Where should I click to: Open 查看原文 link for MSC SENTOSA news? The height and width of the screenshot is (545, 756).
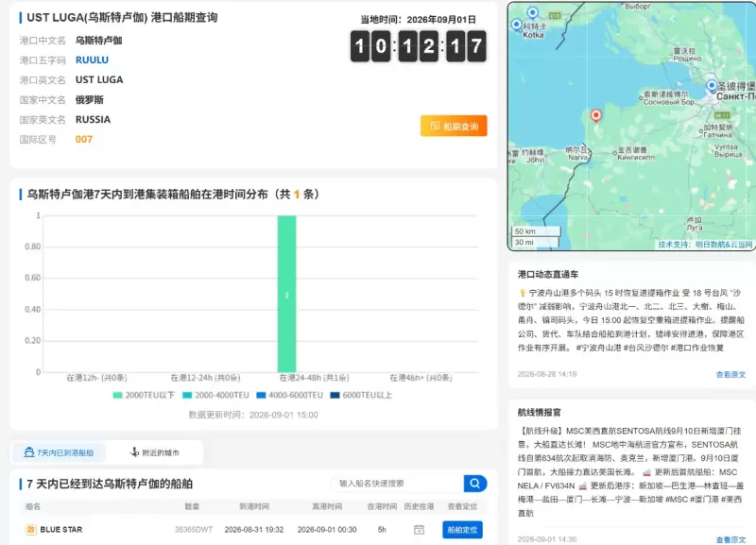730,539
